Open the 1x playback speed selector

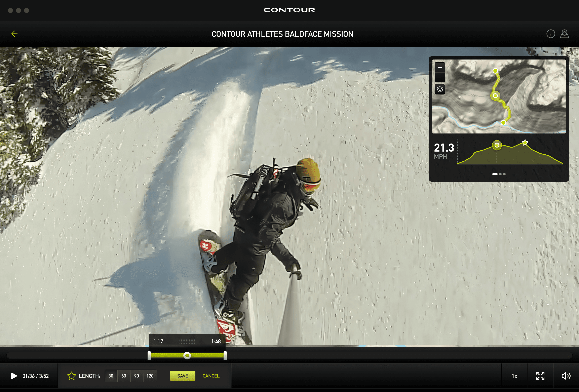pos(514,376)
